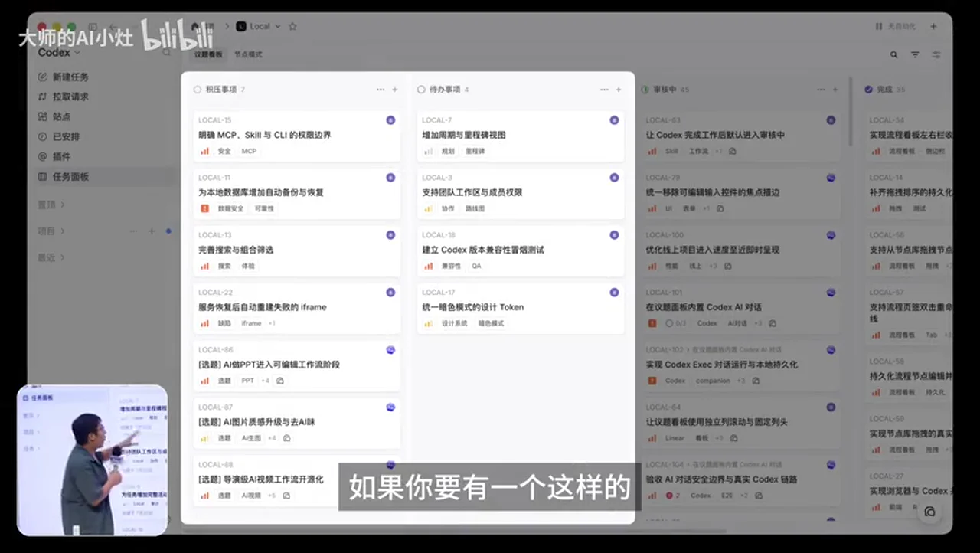The height and width of the screenshot is (553, 980).
Task: Open 待办事项 column more options
Action: pyautogui.click(x=604, y=90)
